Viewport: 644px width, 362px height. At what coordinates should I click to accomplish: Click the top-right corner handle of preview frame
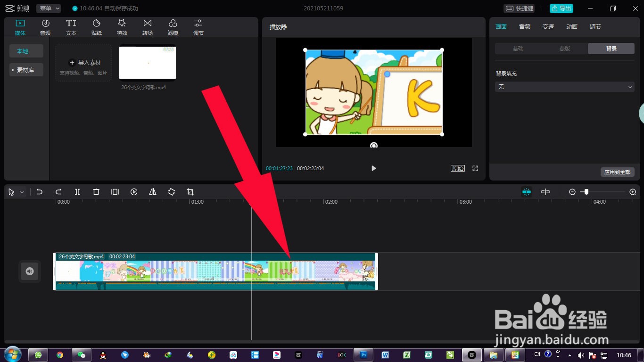click(x=442, y=49)
